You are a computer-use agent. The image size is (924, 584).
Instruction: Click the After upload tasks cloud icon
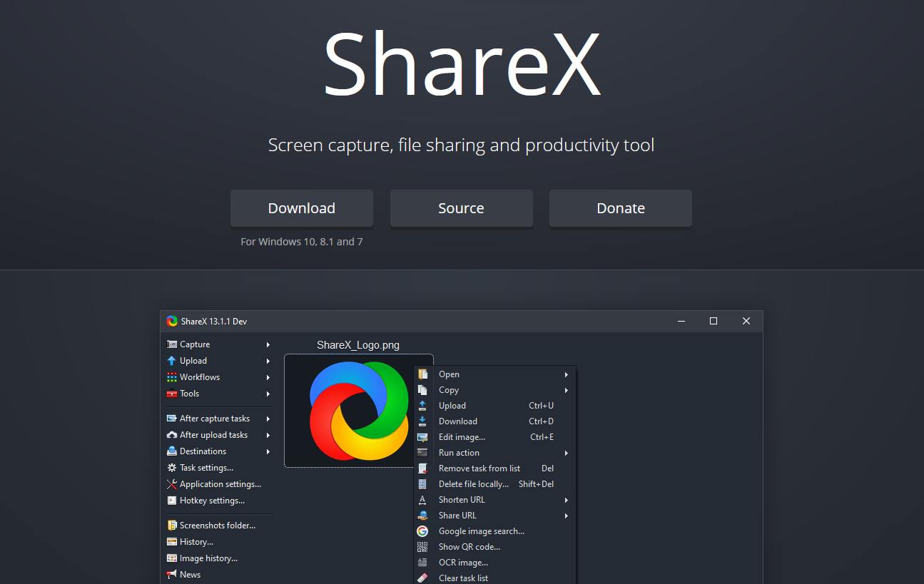tap(171, 435)
